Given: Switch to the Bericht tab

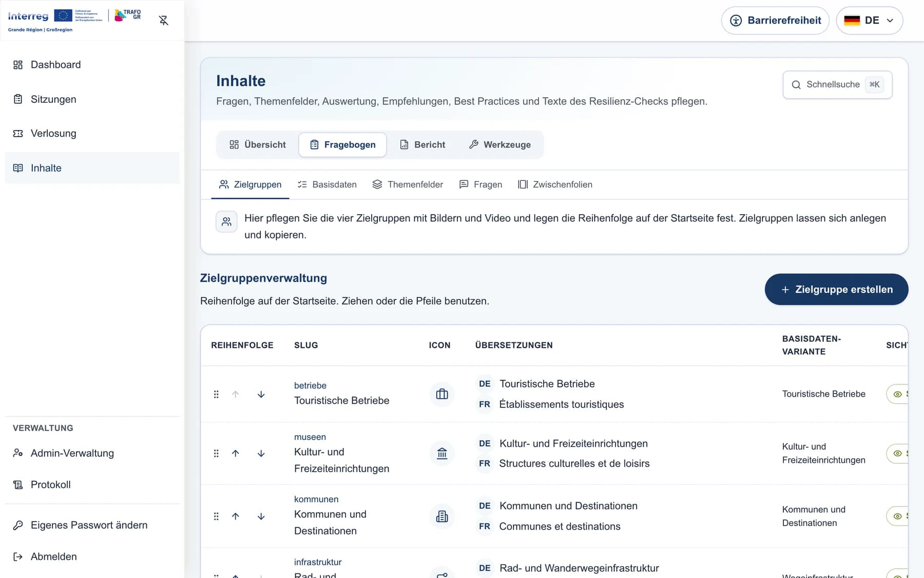Looking at the screenshot, I should (x=422, y=145).
